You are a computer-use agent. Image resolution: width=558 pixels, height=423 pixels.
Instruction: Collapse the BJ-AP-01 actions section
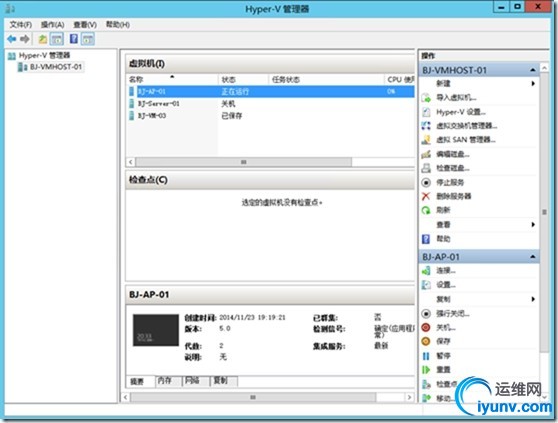click(x=533, y=257)
